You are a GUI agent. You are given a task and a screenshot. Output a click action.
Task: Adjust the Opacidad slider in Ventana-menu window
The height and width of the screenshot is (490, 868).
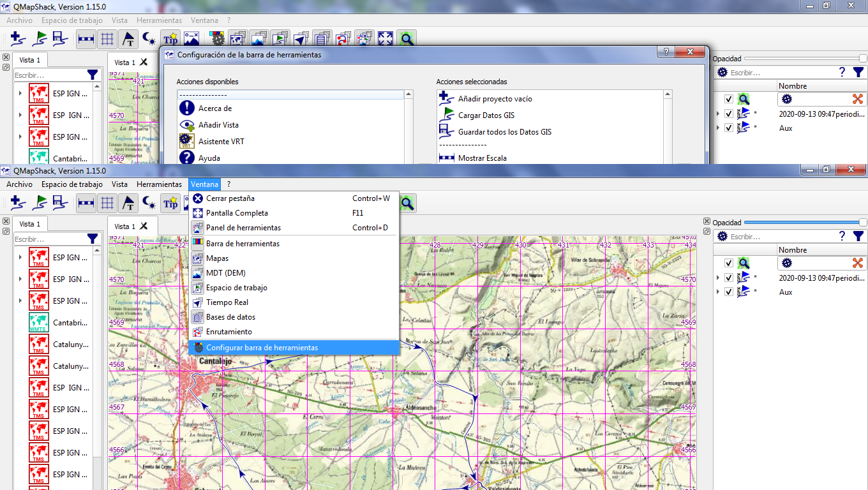point(805,223)
